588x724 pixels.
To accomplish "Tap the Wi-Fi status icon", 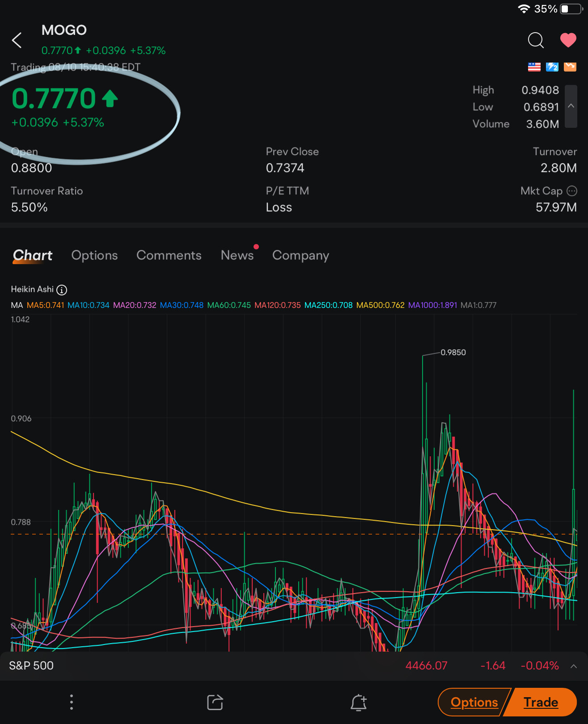I will tap(524, 9).
